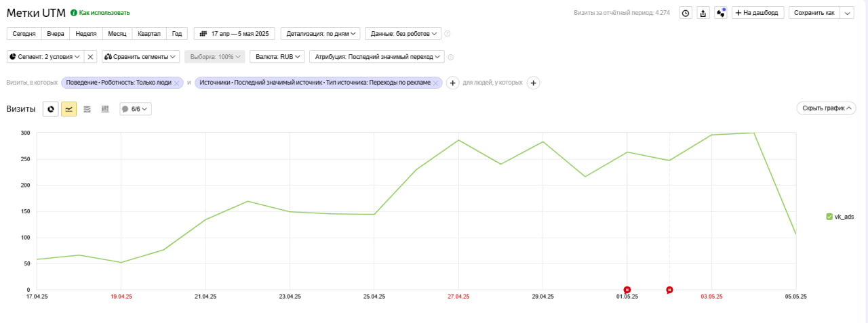Uncheck the vk_ads legend checkbox
The image size is (868, 323).
pyautogui.click(x=829, y=217)
